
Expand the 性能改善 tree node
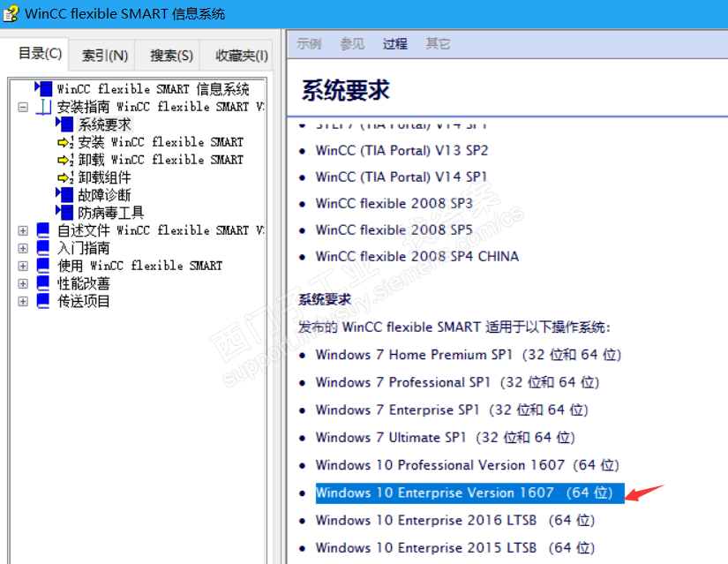[x=23, y=283]
